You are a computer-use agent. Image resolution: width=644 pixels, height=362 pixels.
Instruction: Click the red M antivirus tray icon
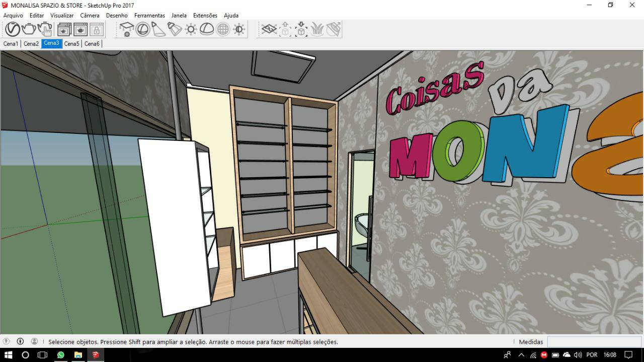pos(544,355)
